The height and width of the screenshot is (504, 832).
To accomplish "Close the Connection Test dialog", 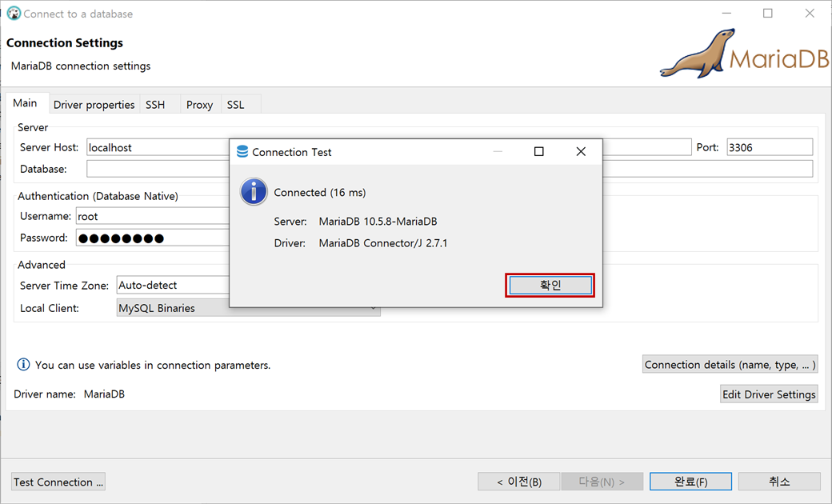I will click(x=581, y=152).
